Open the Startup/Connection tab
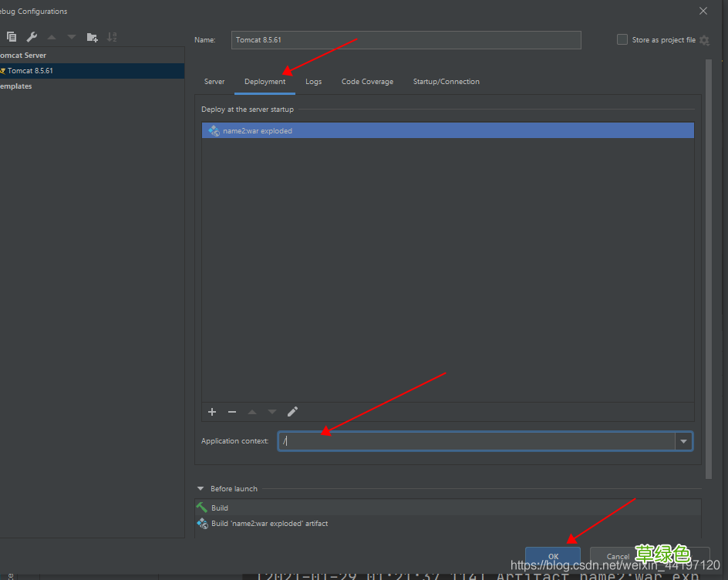Screen dimensions: 728x580 446,82
